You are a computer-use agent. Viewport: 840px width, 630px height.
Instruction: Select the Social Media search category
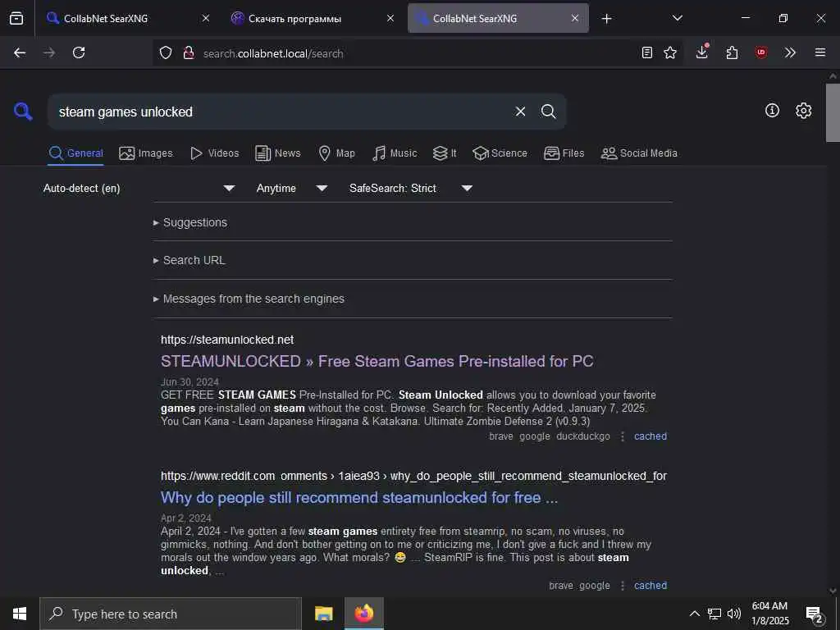point(639,153)
